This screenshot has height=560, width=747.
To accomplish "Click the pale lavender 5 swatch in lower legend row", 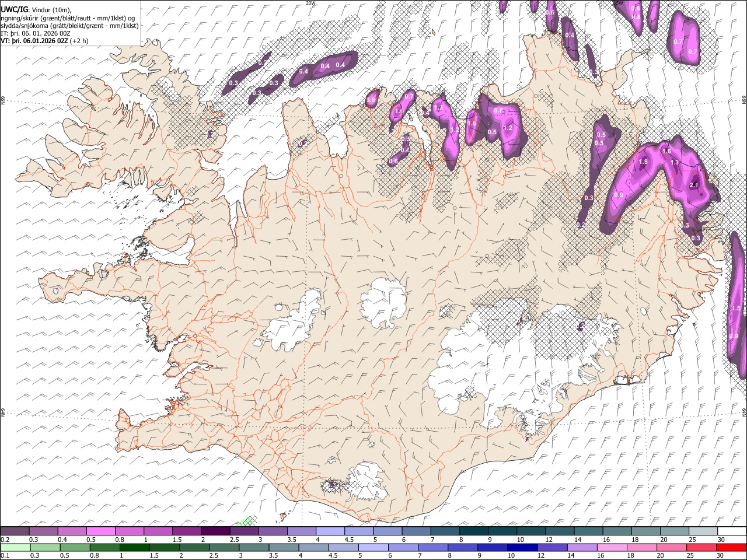I will pos(373,547).
